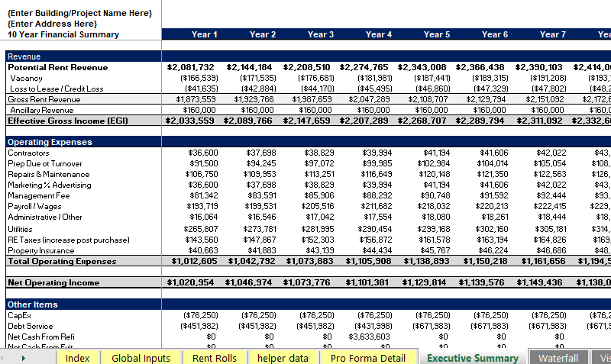
Task: Click Year 1 Potential Rent Revenue $2,081,732
Action: point(190,67)
